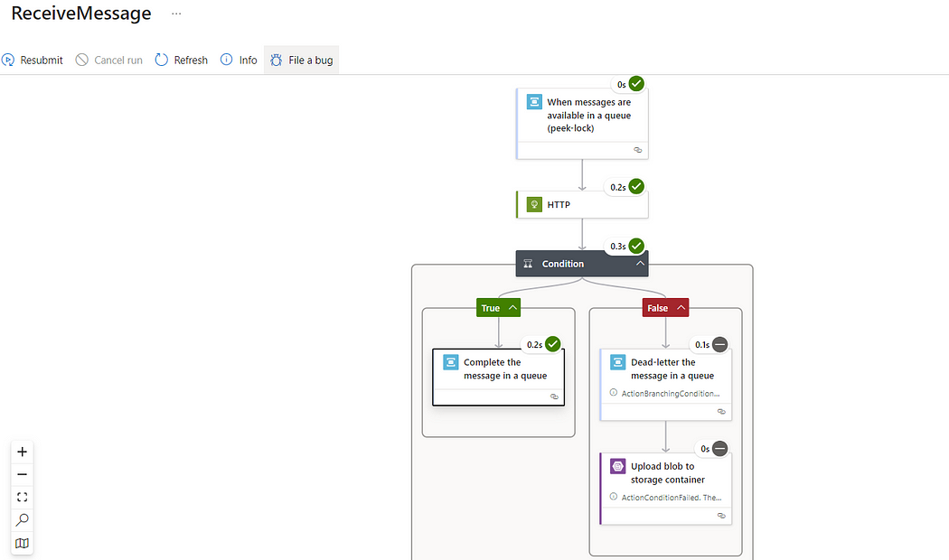Toggle the minimap
Viewport: 949px width, 560px height.
click(x=23, y=543)
